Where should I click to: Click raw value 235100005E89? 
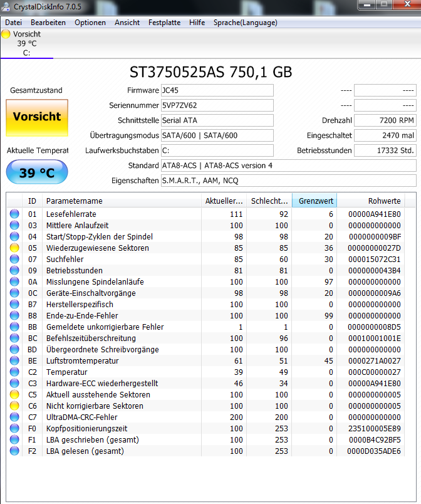click(x=375, y=429)
